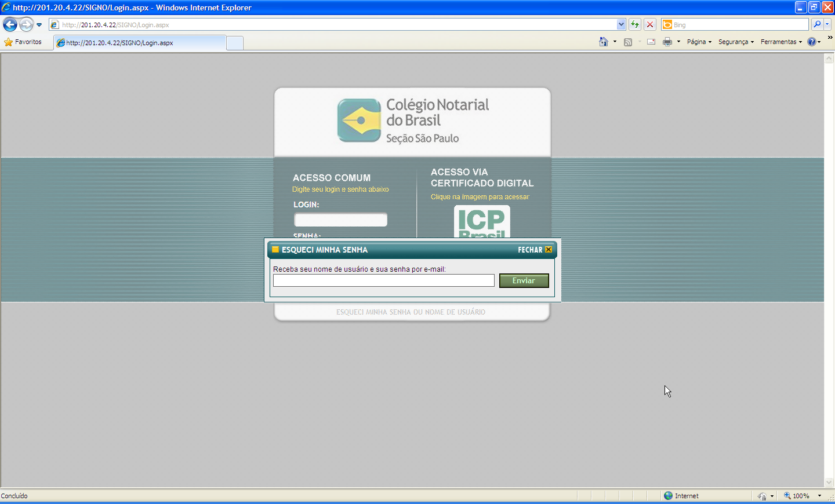Show more toolbar commands chevron
The image size is (835, 504).
(x=830, y=38)
